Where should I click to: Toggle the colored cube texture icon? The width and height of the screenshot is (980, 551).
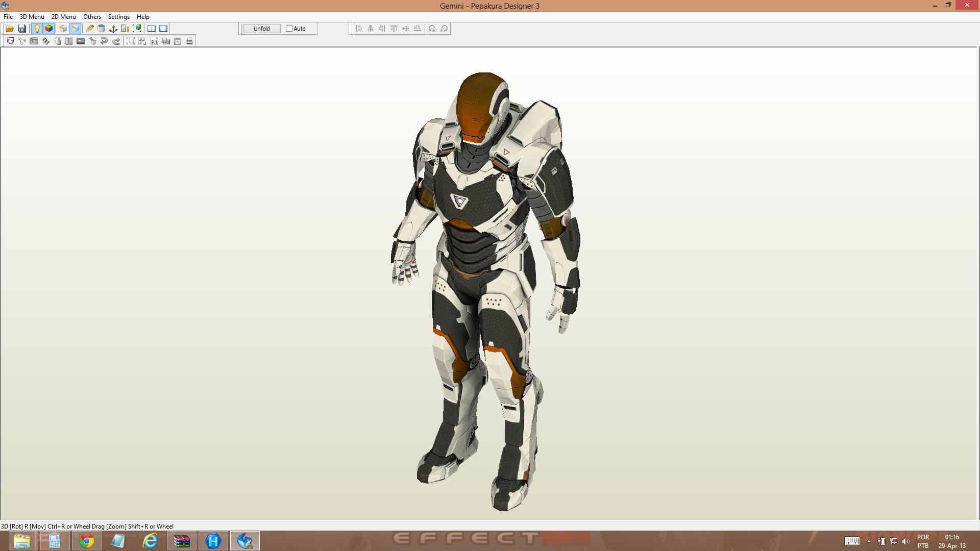tap(49, 29)
